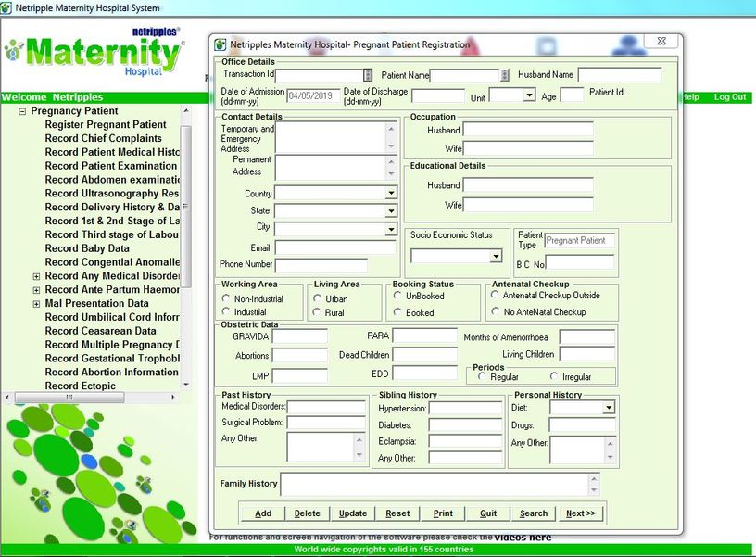Select Irregular periods option

click(554, 376)
